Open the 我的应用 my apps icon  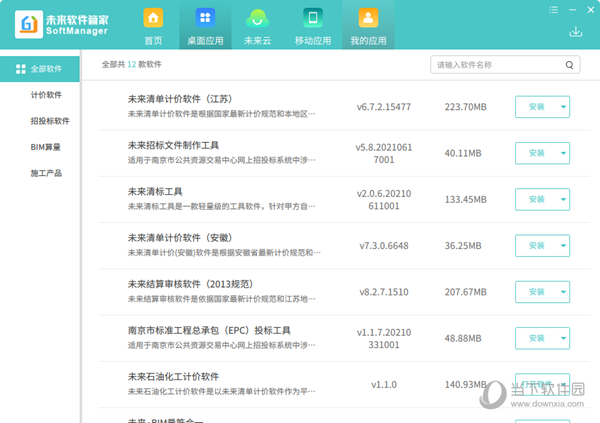pos(367,26)
